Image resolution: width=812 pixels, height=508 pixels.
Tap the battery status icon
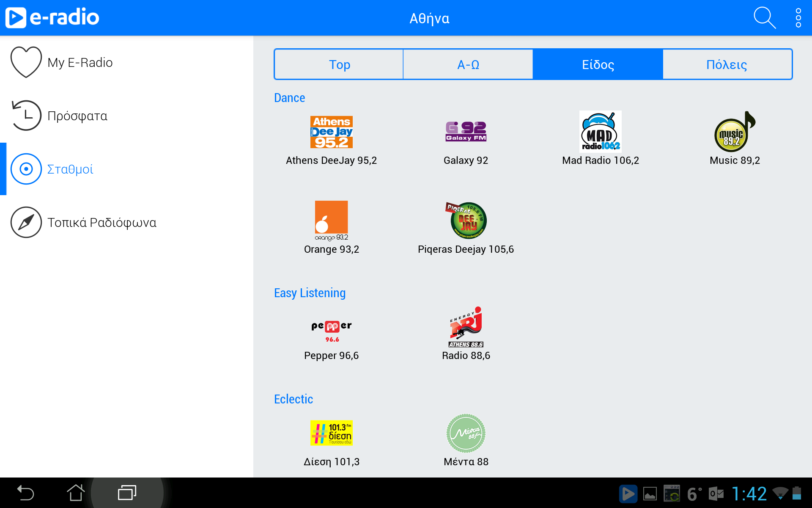coord(797,493)
